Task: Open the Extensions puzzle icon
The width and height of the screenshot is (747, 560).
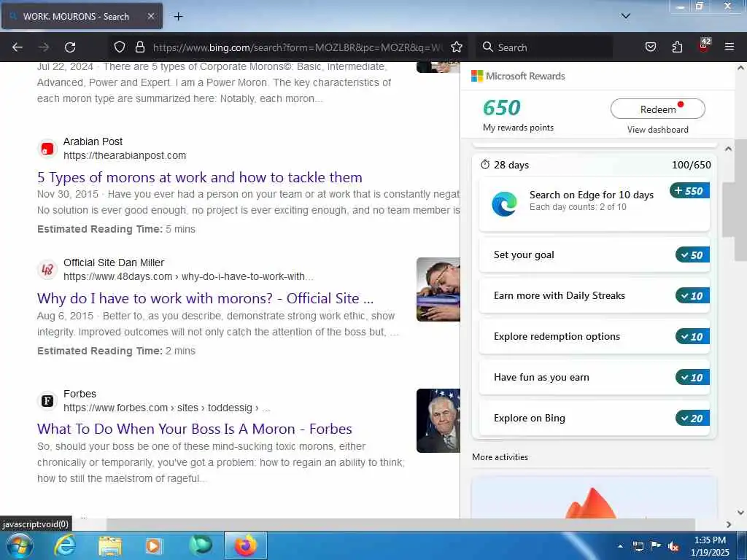Action: pos(677,47)
